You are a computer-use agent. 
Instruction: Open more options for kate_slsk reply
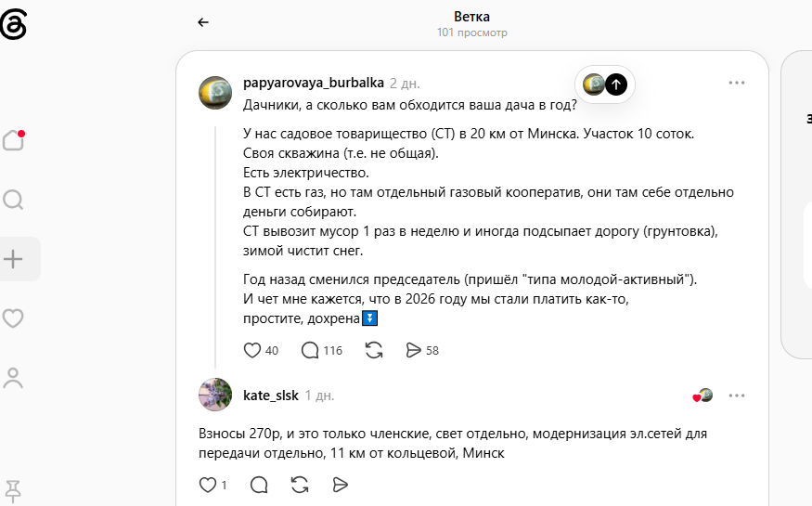(x=737, y=396)
